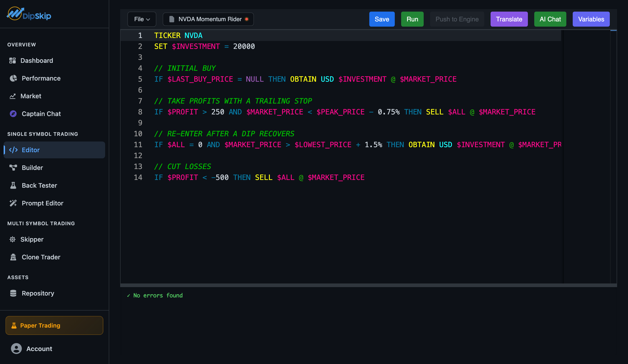Run the NVDA strategy
Screen dimensions: 628x364
412,19
